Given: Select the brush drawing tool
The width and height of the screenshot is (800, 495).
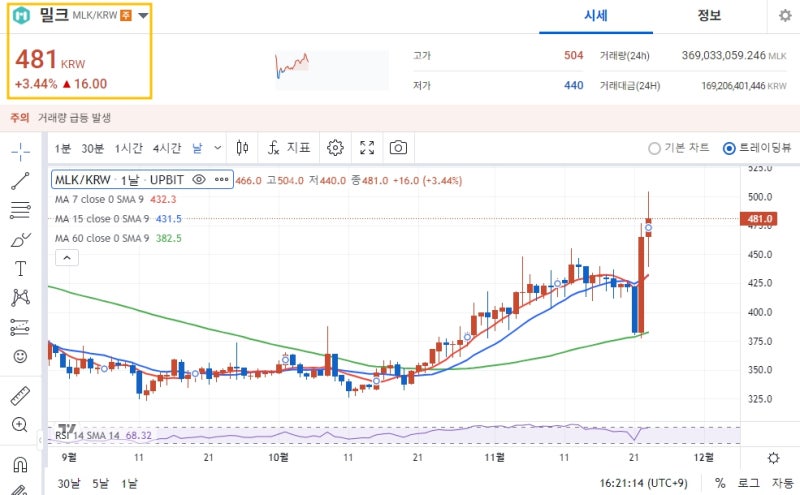Looking at the screenshot, I should click(x=20, y=239).
